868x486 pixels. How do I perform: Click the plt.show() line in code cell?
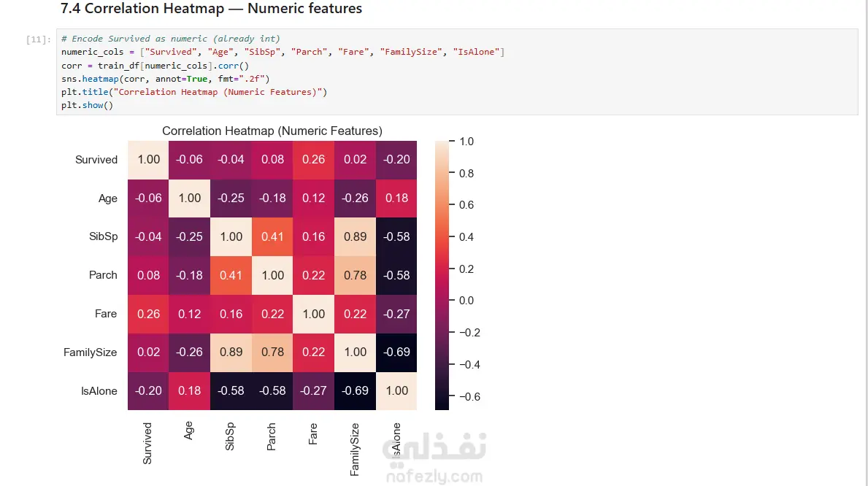tap(88, 105)
